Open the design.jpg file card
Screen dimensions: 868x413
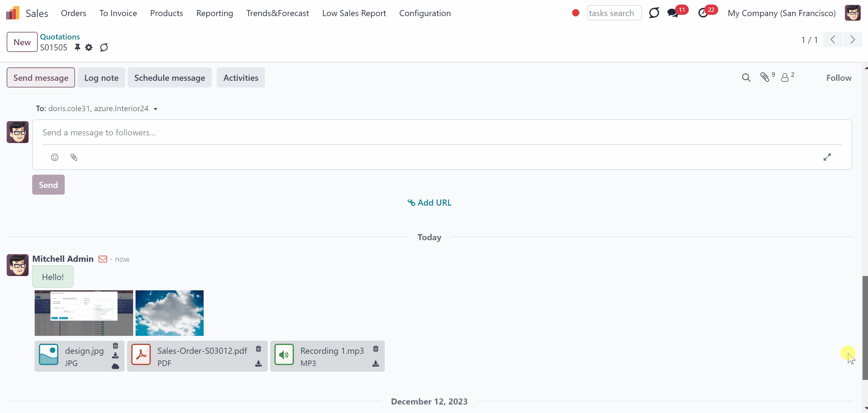[x=80, y=356]
